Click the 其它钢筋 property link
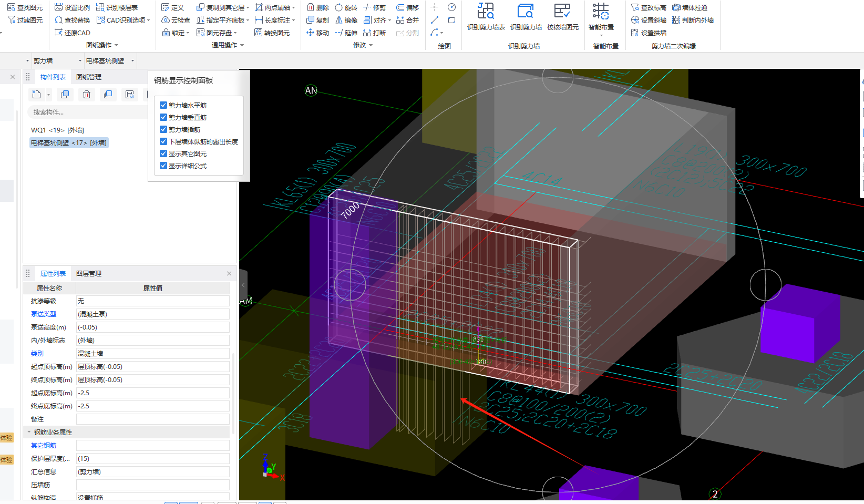Screen dimensions: 864x504 [44, 445]
